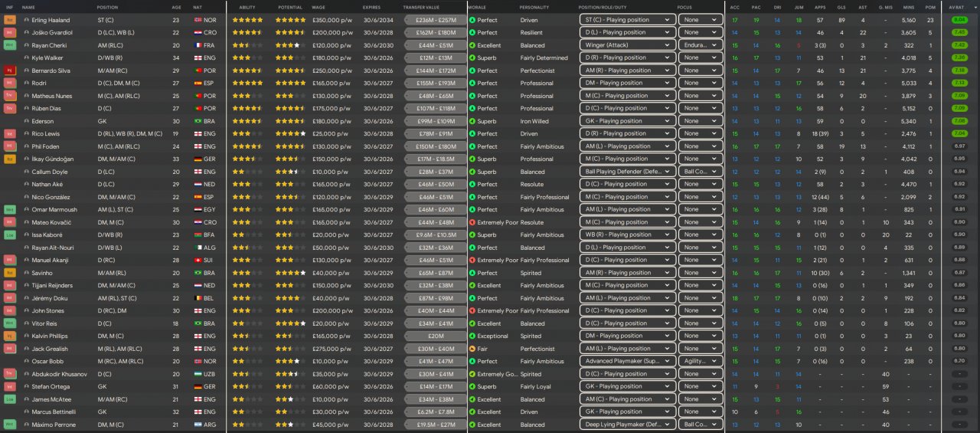Sort by the Position/Role/Duty column header

coord(603,7)
